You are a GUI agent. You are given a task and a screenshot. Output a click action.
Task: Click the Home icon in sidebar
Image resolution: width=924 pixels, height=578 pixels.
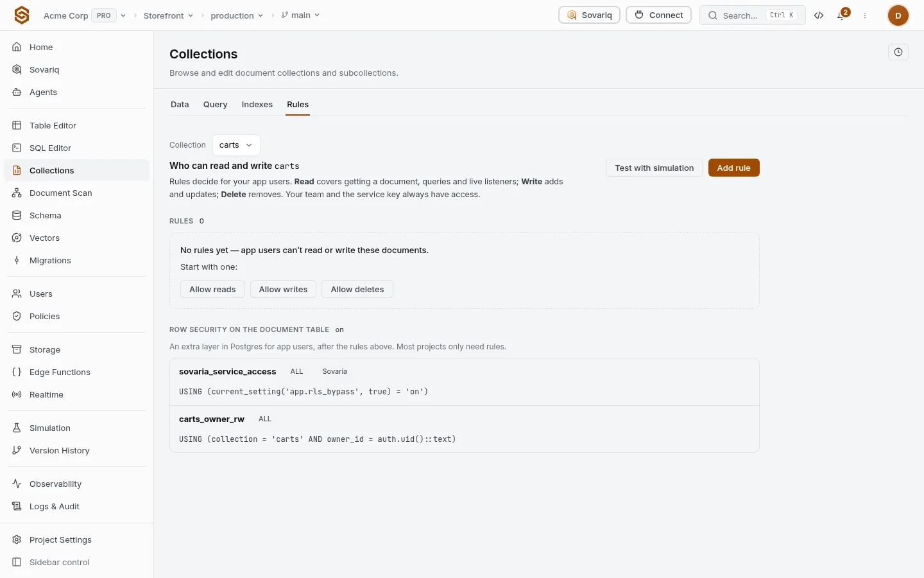click(x=17, y=47)
